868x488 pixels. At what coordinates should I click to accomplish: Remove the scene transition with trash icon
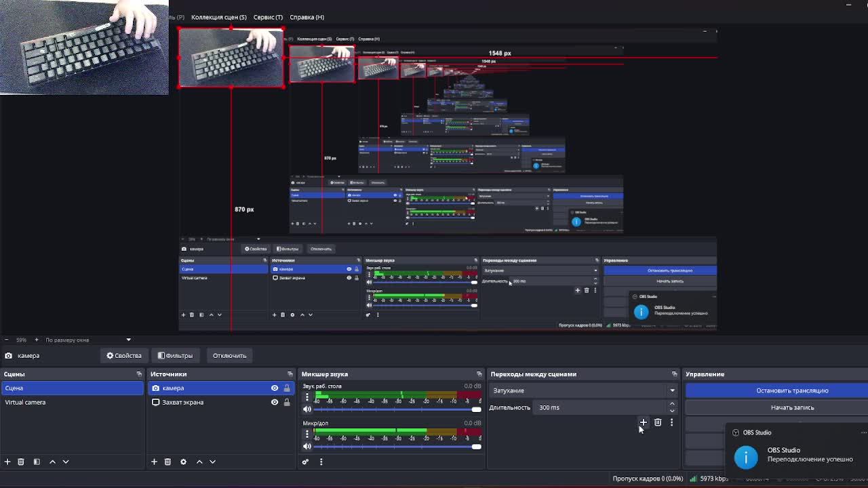pos(658,422)
